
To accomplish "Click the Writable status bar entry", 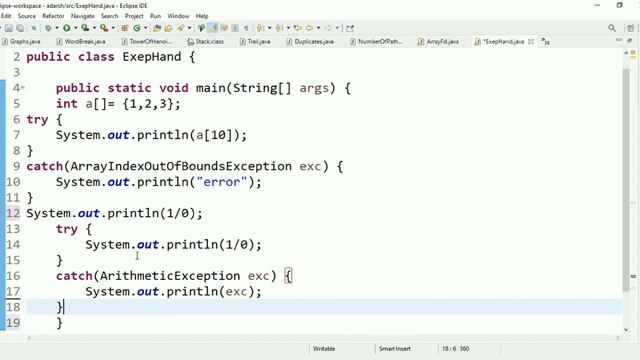I will [324, 349].
